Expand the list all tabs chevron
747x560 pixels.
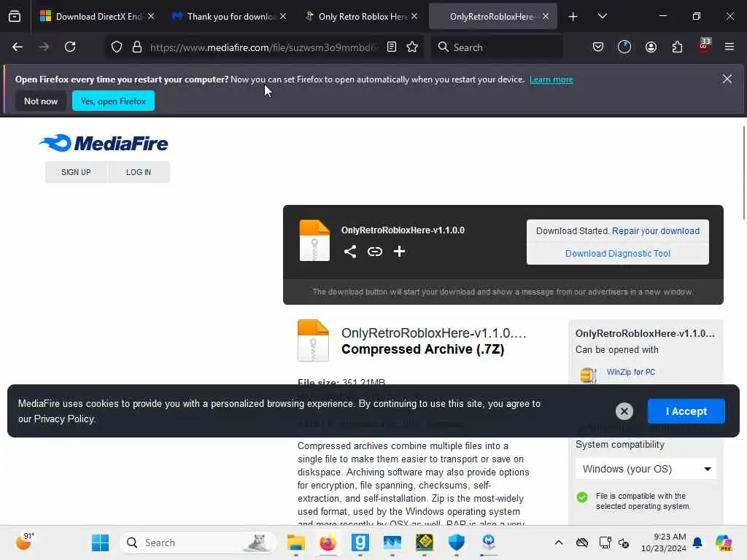pyautogui.click(x=602, y=17)
